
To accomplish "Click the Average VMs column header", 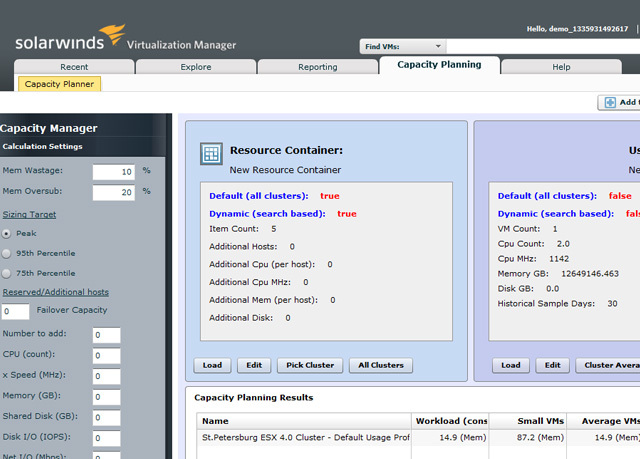I will 604,421.
